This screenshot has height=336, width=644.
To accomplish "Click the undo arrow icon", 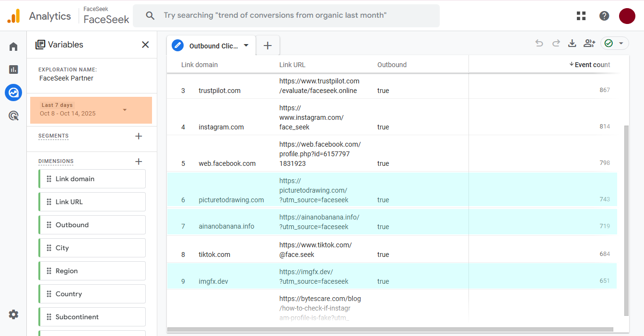I will click(x=539, y=44).
